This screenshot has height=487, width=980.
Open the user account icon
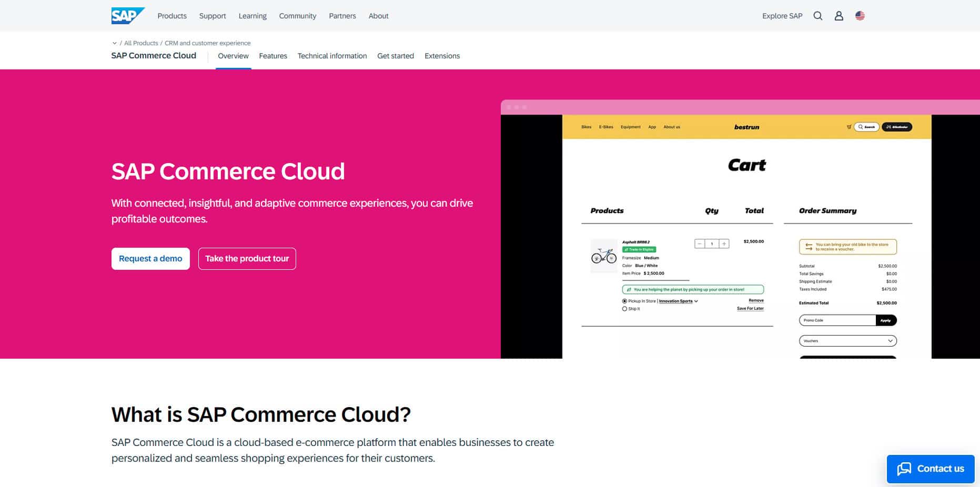tap(839, 16)
